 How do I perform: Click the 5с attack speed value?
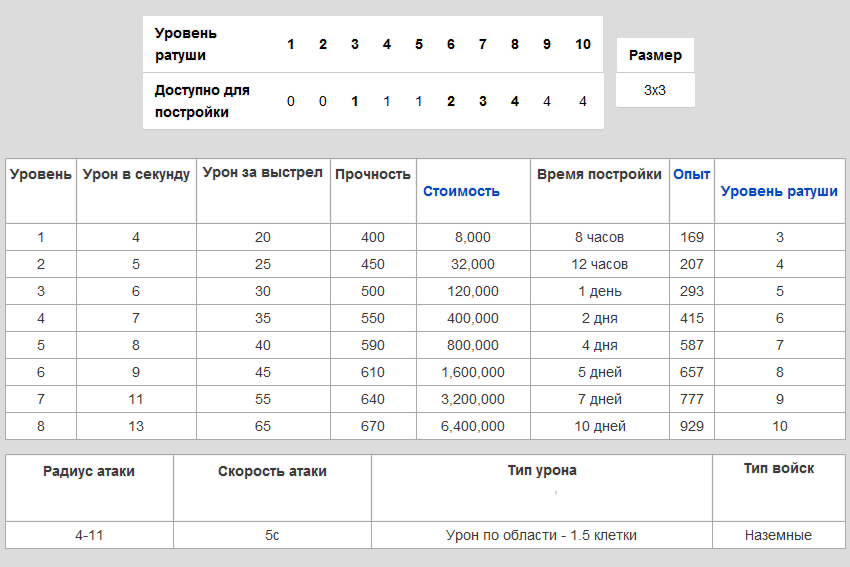(x=272, y=535)
